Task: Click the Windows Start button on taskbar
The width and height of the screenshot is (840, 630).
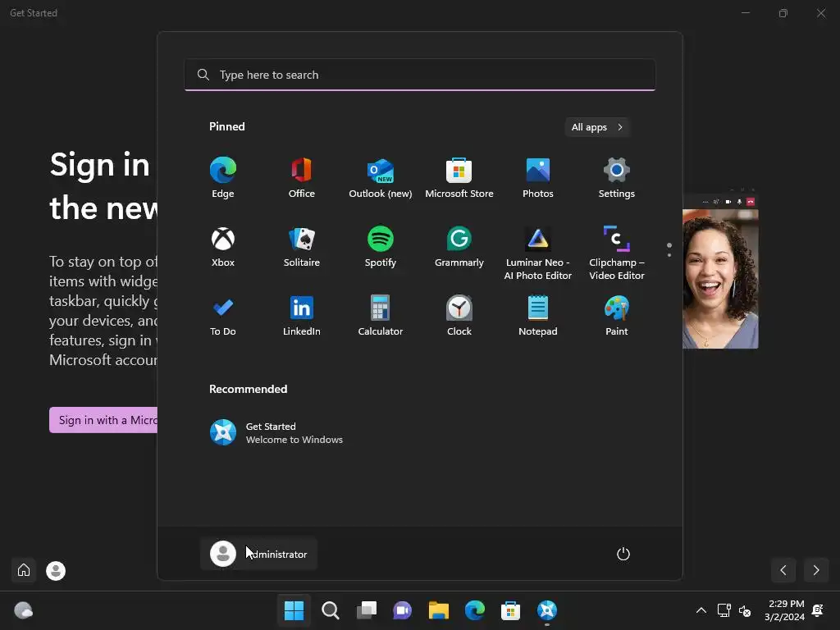Action: click(x=294, y=610)
